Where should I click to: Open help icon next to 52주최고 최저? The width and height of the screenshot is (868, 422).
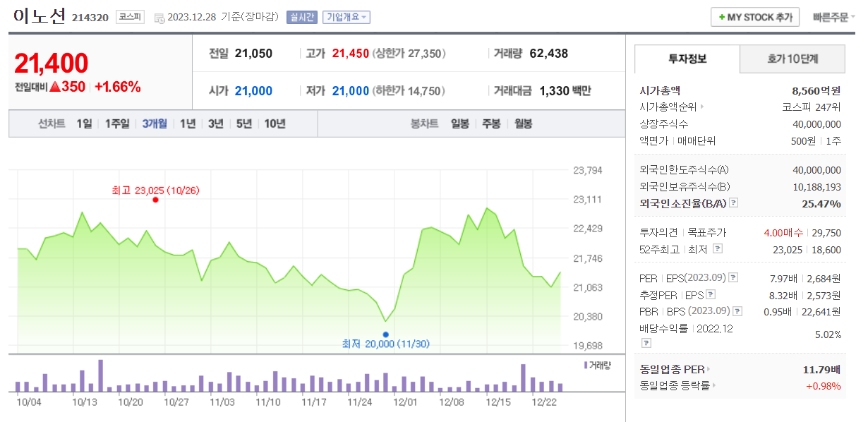coord(718,249)
